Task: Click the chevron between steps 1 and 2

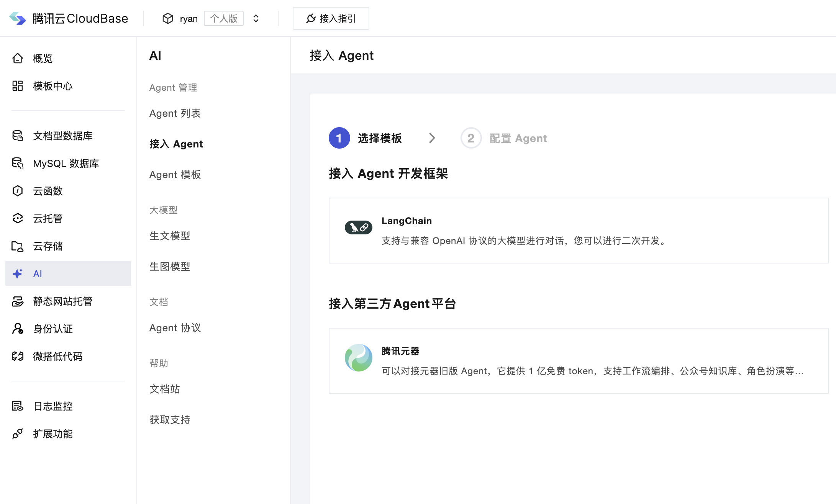Action: click(432, 138)
